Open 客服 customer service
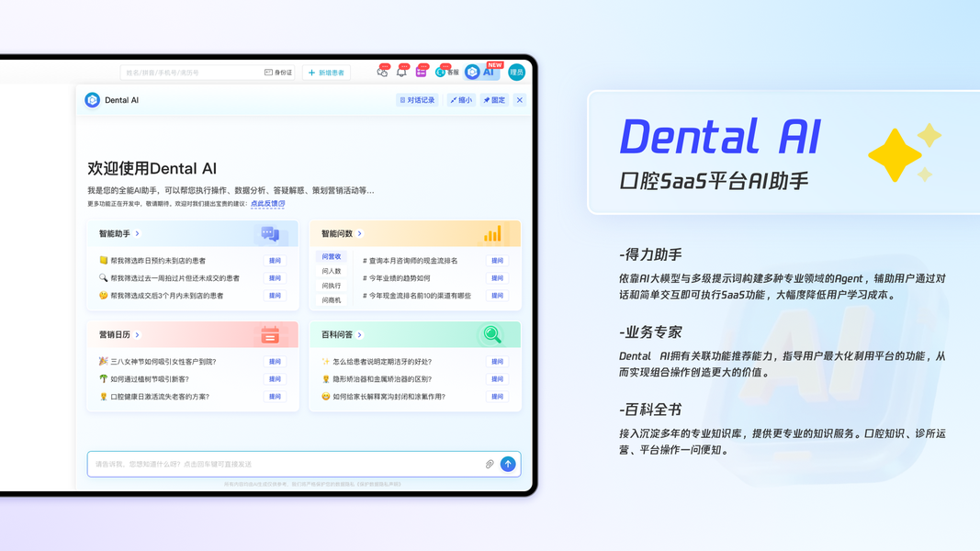The height and width of the screenshot is (551, 980). point(447,73)
